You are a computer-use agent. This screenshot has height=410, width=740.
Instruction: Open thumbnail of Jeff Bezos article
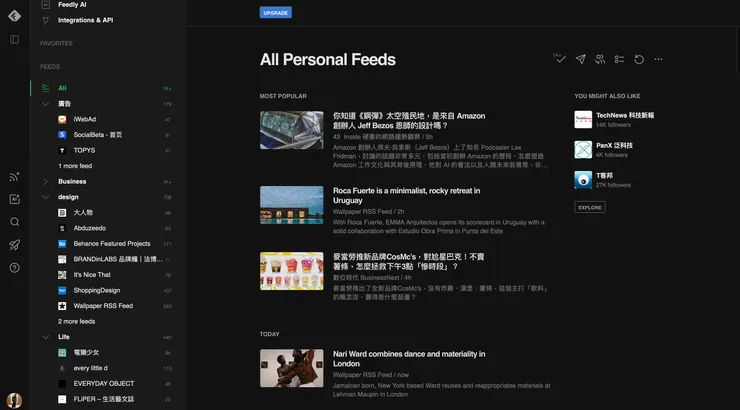click(292, 130)
